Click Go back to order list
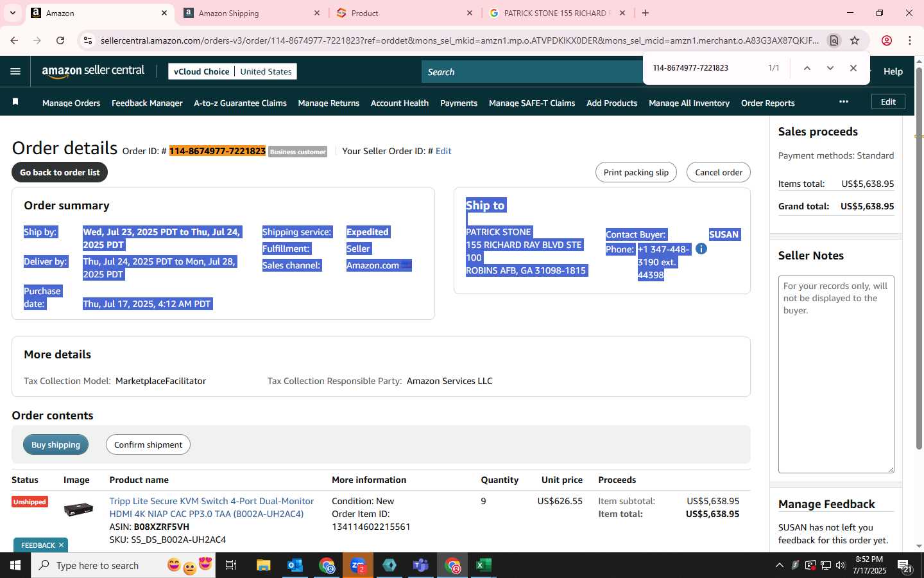 point(60,172)
